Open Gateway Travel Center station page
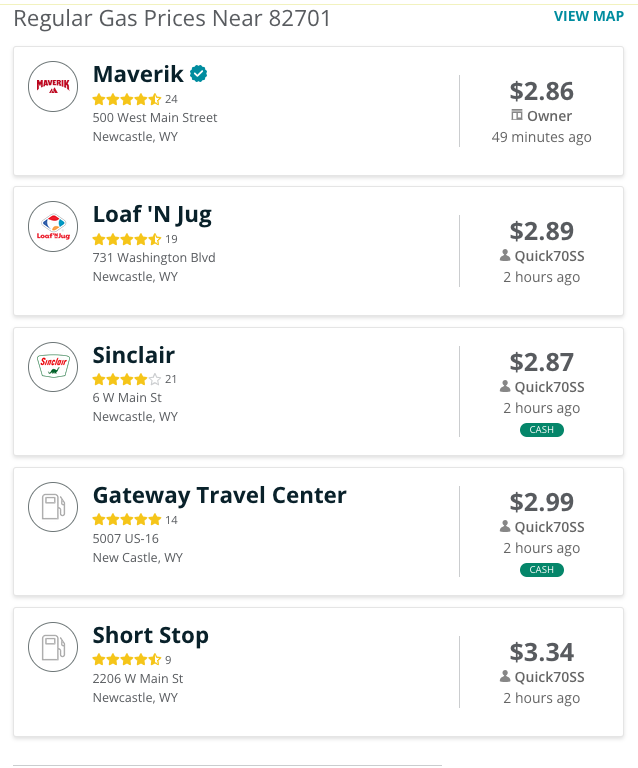The image size is (638, 768). tap(219, 496)
